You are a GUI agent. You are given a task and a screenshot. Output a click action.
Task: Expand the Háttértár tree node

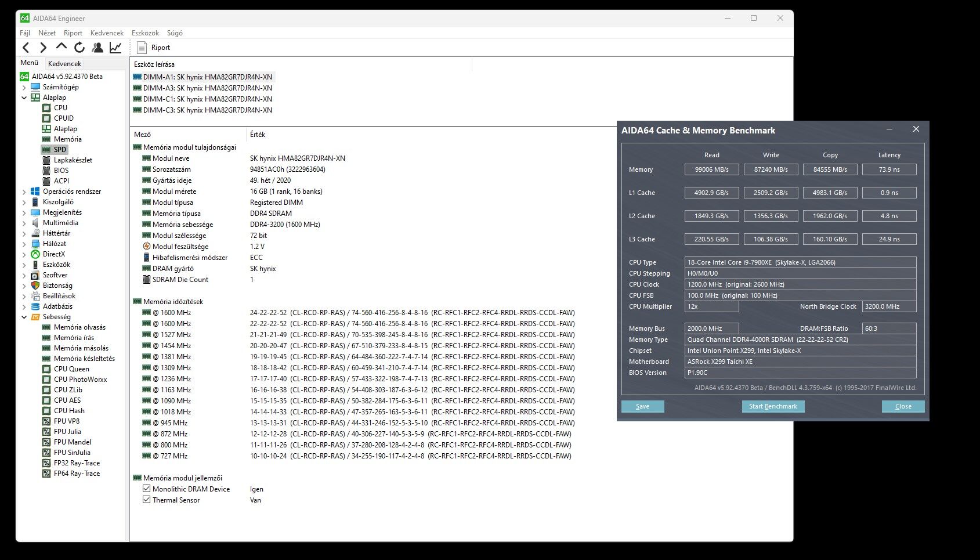24,234
